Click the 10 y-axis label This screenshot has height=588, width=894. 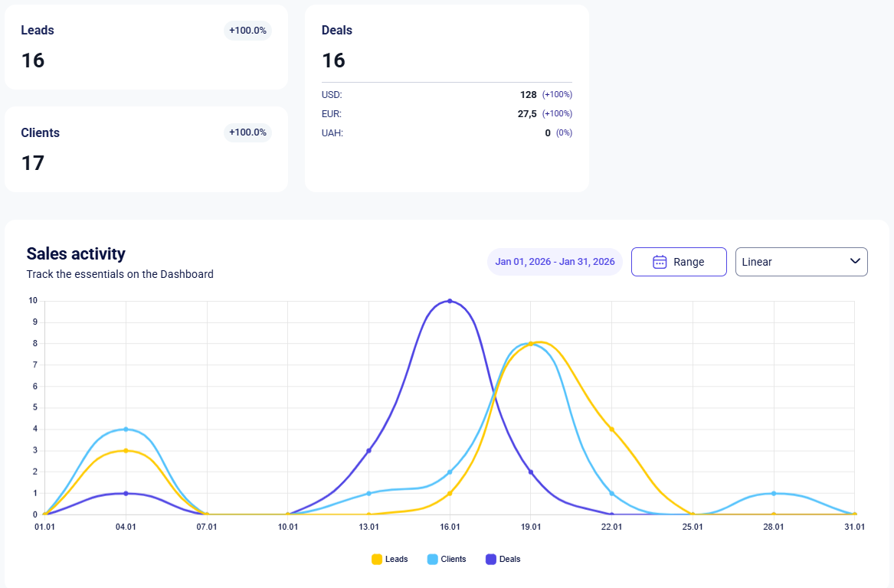tap(33, 300)
